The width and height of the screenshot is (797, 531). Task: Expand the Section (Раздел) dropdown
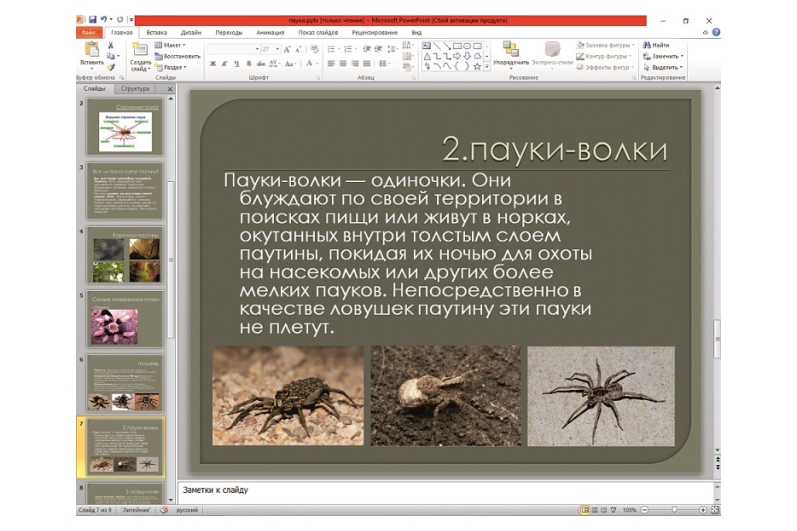(x=171, y=67)
